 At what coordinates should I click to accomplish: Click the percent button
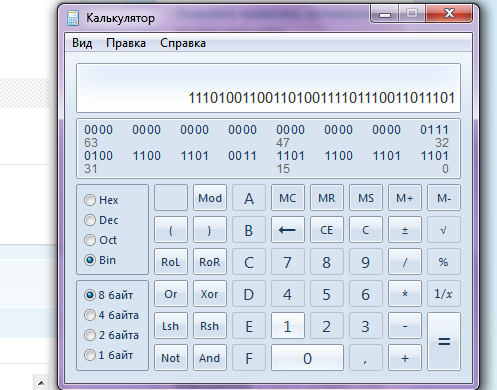pyautogui.click(x=444, y=262)
